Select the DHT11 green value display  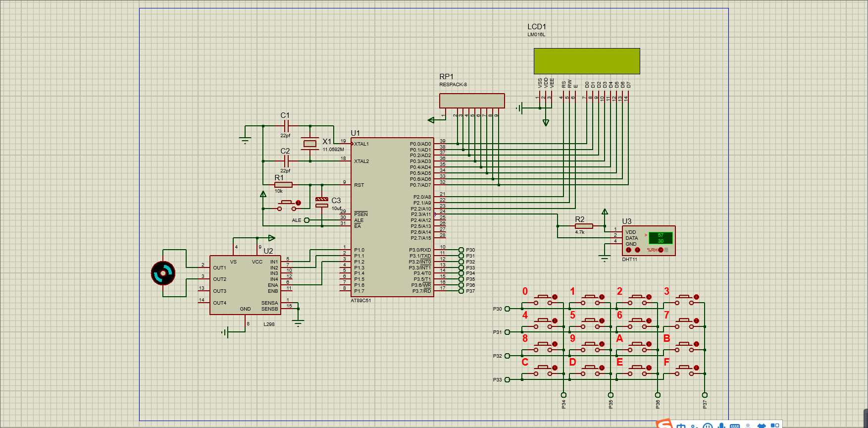[x=661, y=238]
